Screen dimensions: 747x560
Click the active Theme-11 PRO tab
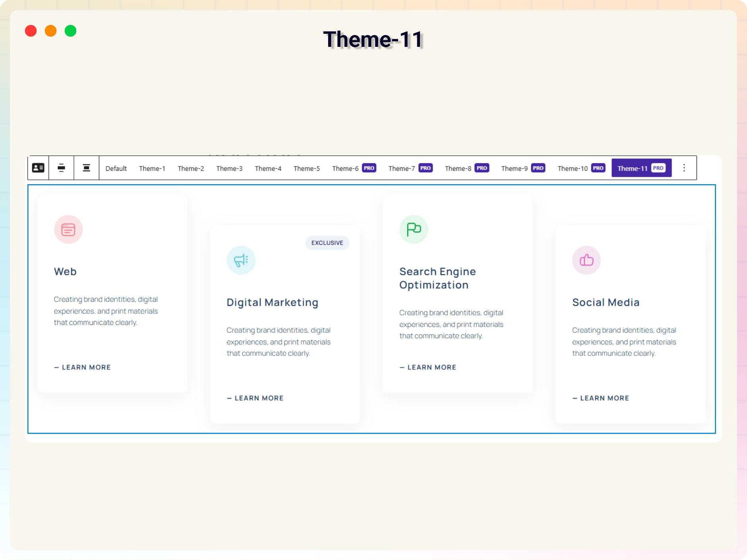coord(642,168)
